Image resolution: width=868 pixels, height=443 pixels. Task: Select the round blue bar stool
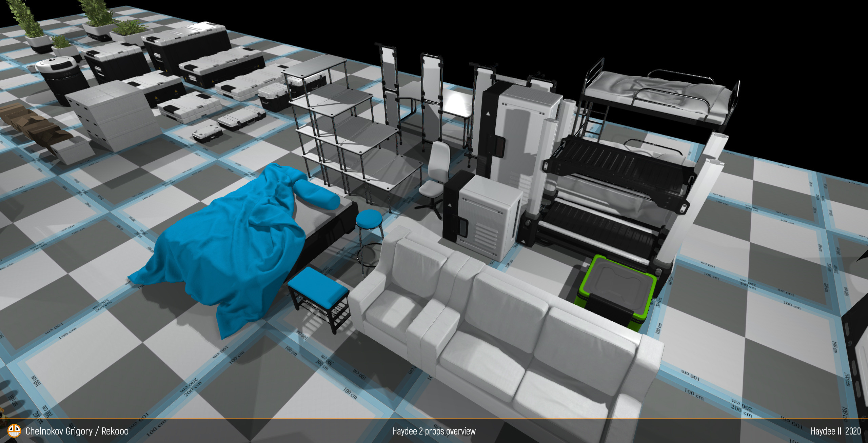click(369, 219)
